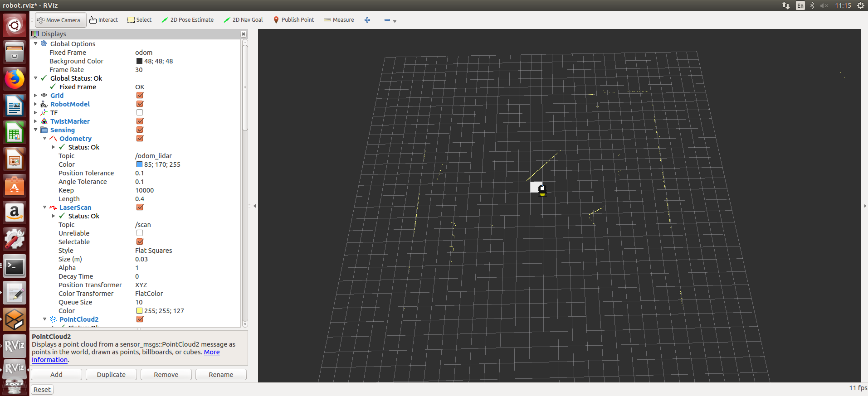This screenshot has height=396, width=868.
Task: Select the Odometry display item
Action: [75, 139]
